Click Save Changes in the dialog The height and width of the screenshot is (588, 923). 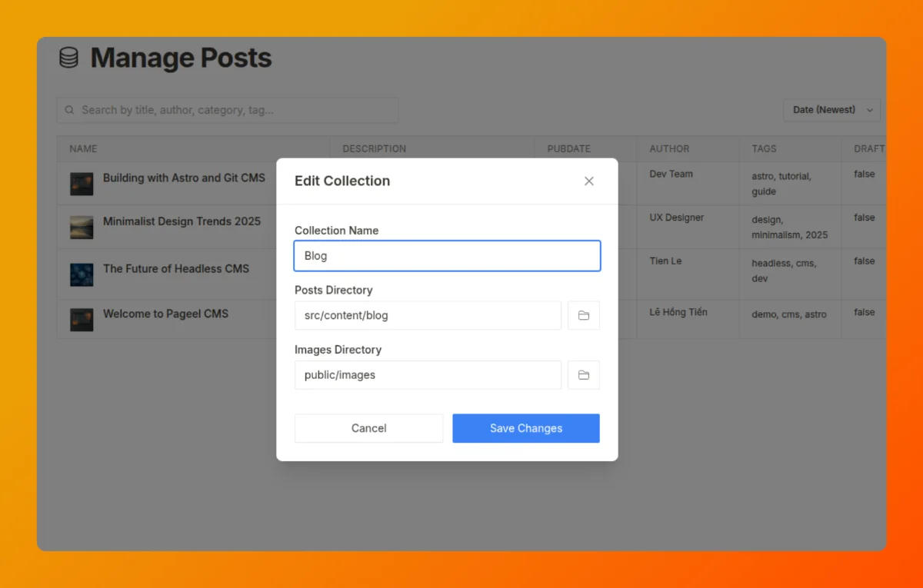(525, 428)
